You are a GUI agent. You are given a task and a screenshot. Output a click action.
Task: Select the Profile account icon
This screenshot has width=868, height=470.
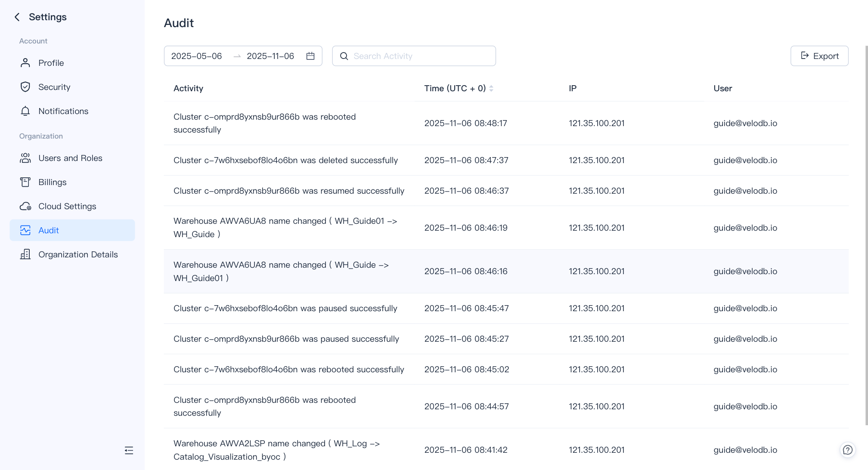click(25, 63)
